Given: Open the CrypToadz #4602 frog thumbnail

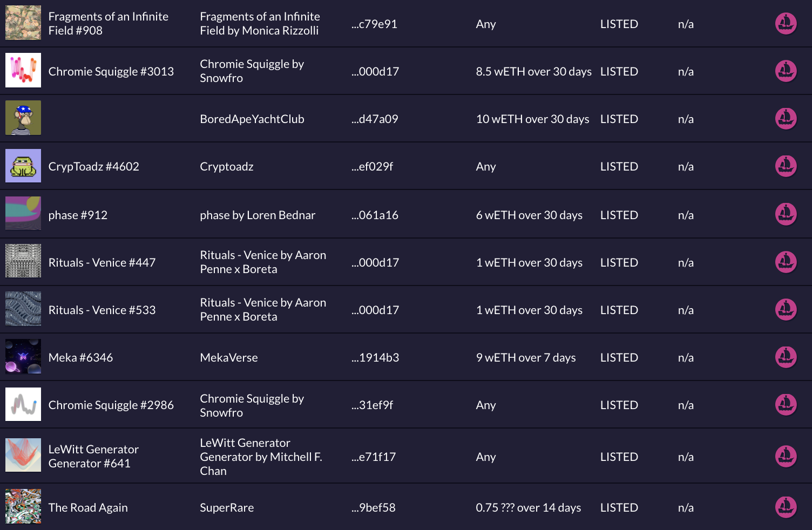Looking at the screenshot, I should coord(23,166).
